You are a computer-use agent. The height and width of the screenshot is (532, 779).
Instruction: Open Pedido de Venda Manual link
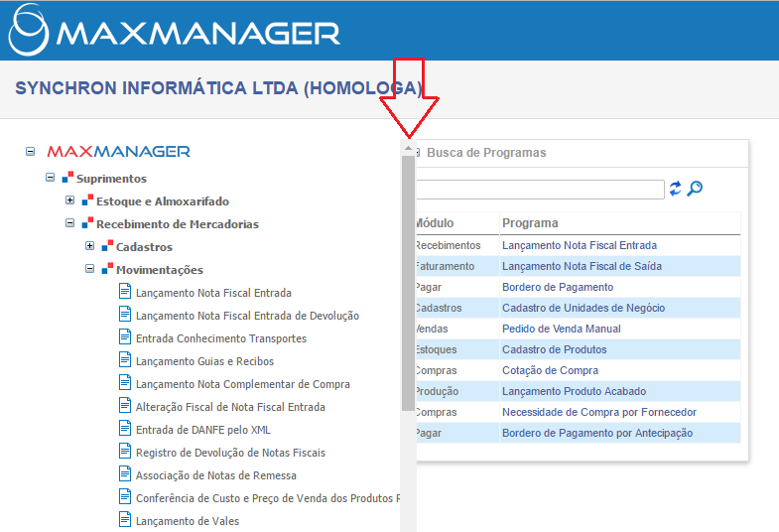coord(562,329)
